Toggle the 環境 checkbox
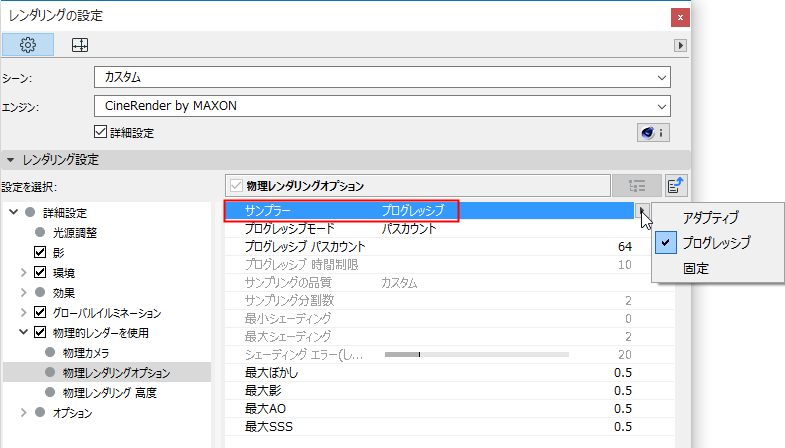 point(40,272)
